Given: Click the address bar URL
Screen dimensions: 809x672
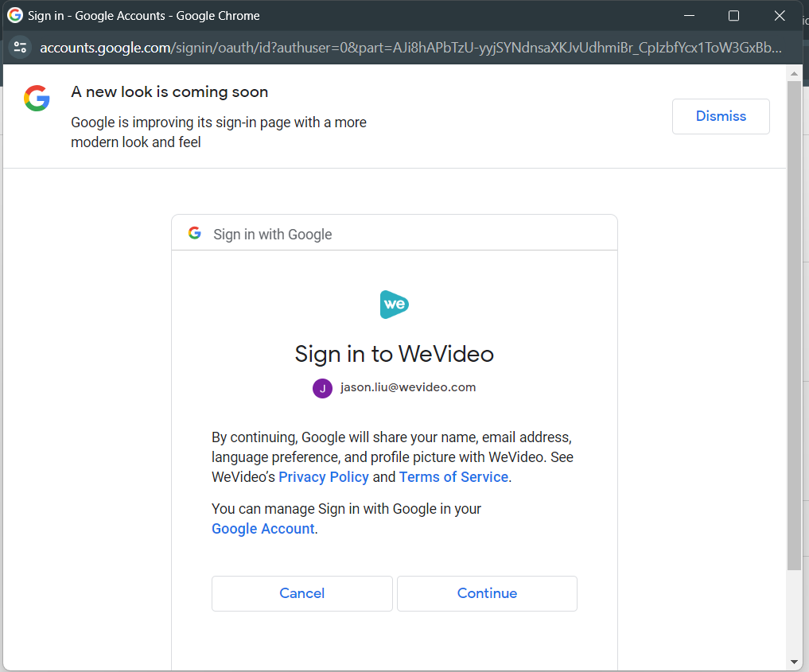Looking at the screenshot, I should pyautogui.click(x=410, y=48).
